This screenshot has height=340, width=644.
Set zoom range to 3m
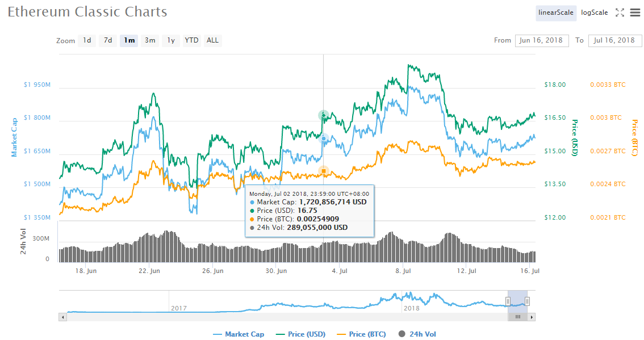coord(150,40)
